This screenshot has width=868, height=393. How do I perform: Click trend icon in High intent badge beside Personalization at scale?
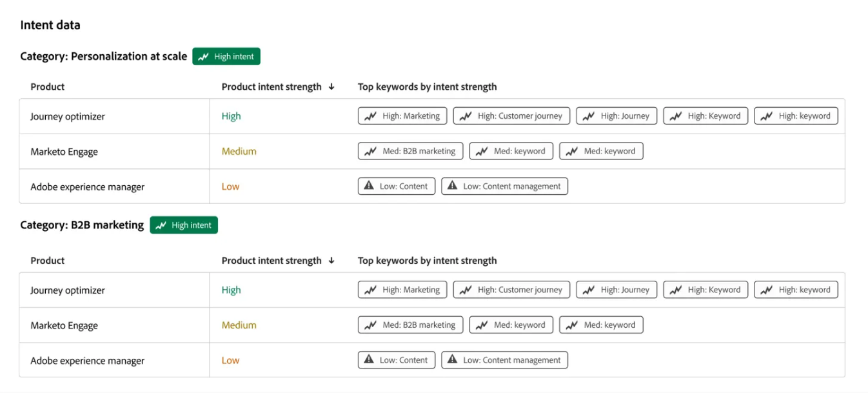[x=204, y=57]
